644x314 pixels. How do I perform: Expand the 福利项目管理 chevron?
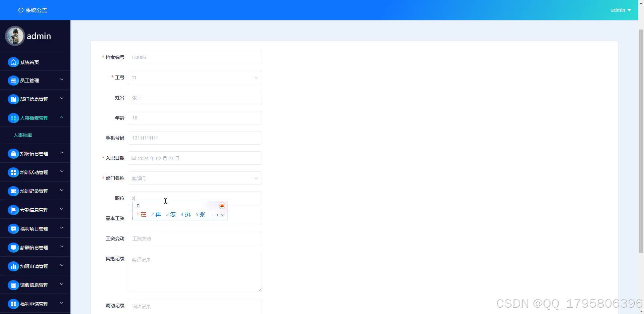(x=62, y=228)
